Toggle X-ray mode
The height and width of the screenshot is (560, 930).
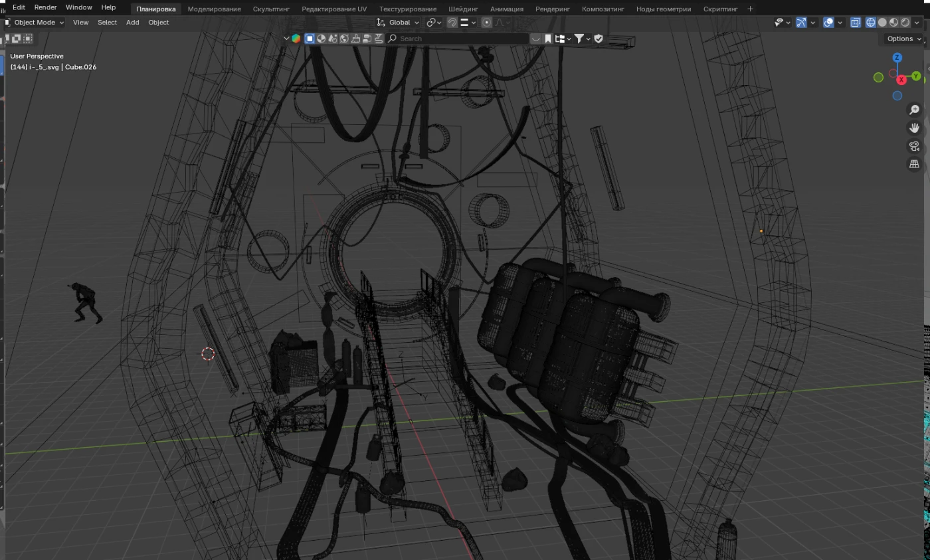(x=855, y=22)
